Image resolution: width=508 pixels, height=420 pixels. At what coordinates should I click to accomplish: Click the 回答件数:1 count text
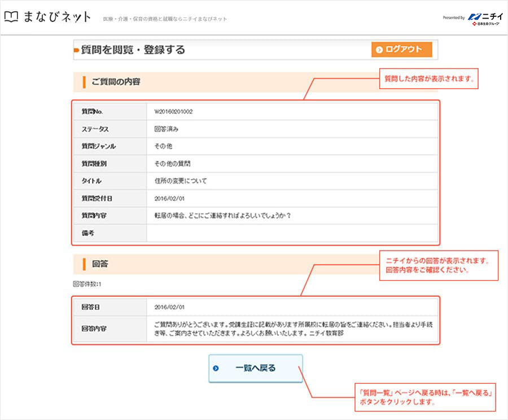pyautogui.click(x=87, y=284)
